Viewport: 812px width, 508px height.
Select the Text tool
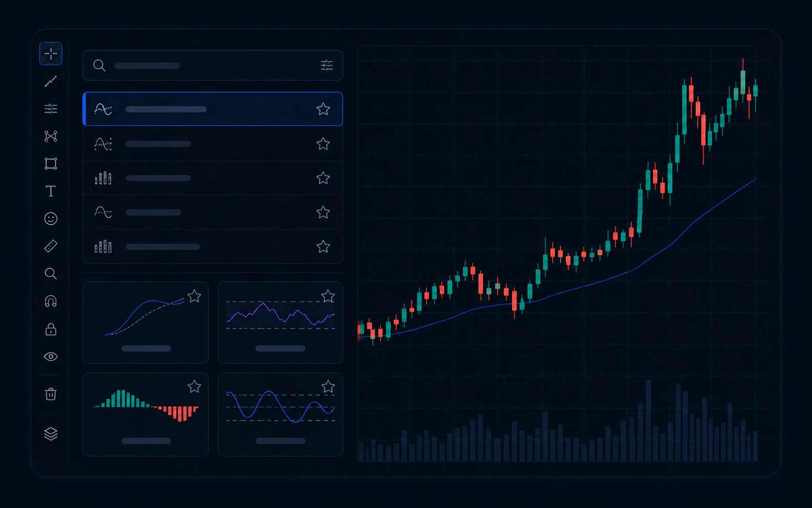(x=51, y=191)
